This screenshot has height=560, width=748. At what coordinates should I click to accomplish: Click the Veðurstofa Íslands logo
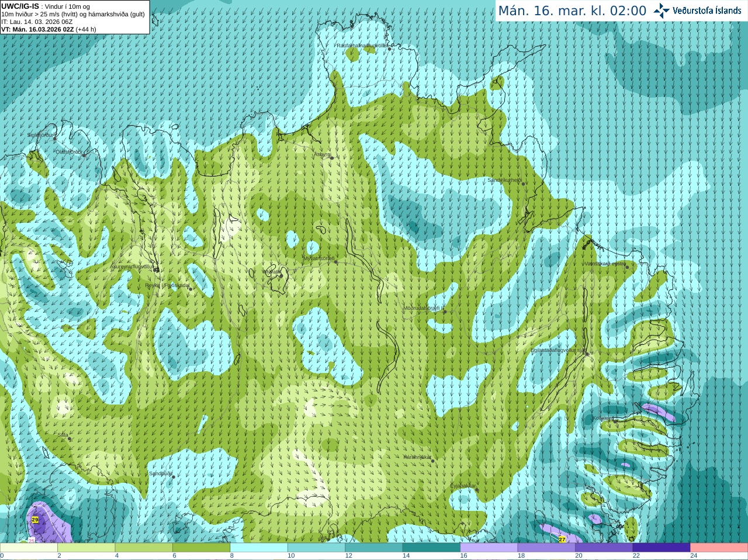697,11
